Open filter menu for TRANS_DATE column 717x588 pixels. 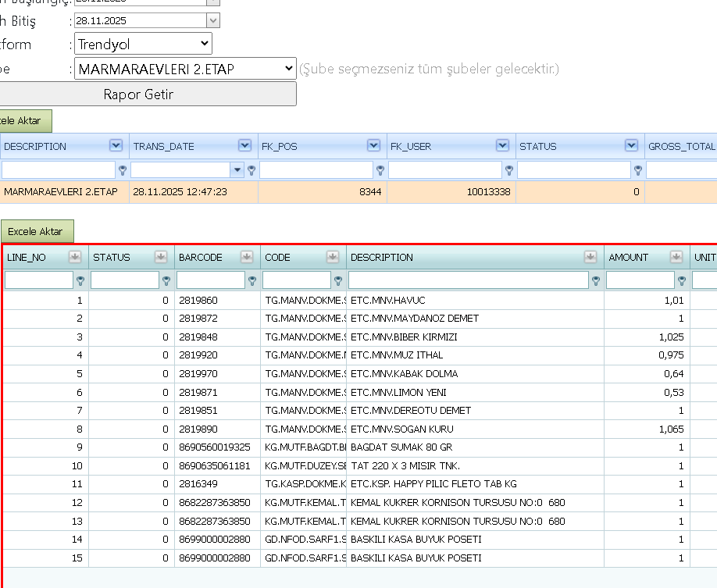(245, 145)
